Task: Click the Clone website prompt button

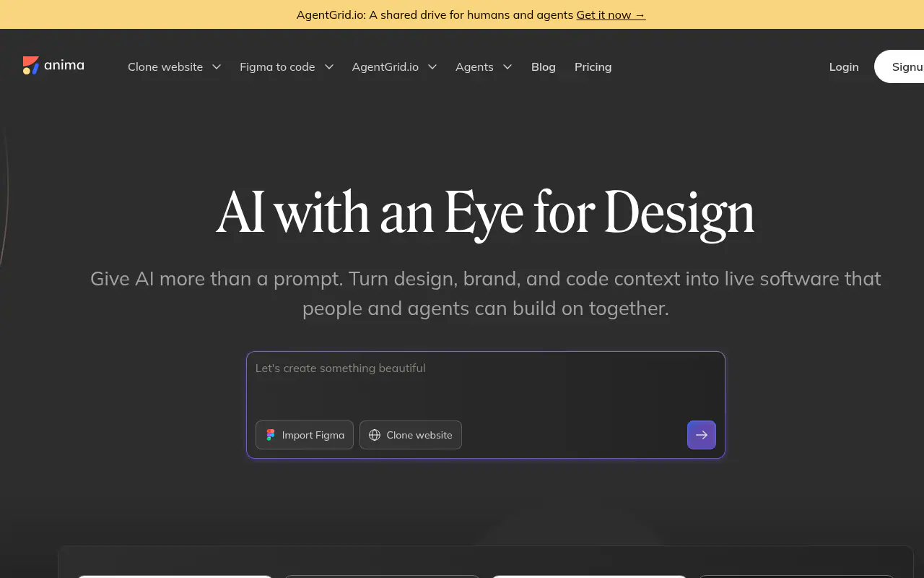Action: (411, 435)
